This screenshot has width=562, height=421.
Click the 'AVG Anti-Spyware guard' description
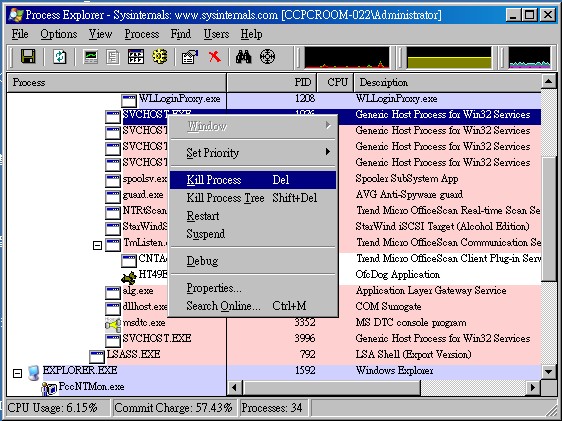coord(409,195)
